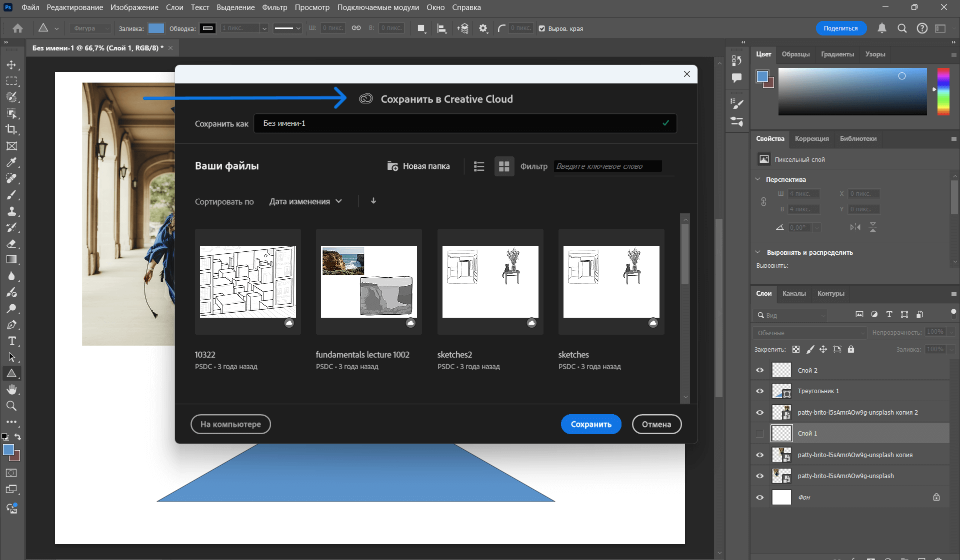Switch to the Каналы tab
Image resolution: width=960 pixels, height=560 pixels.
(x=794, y=293)
